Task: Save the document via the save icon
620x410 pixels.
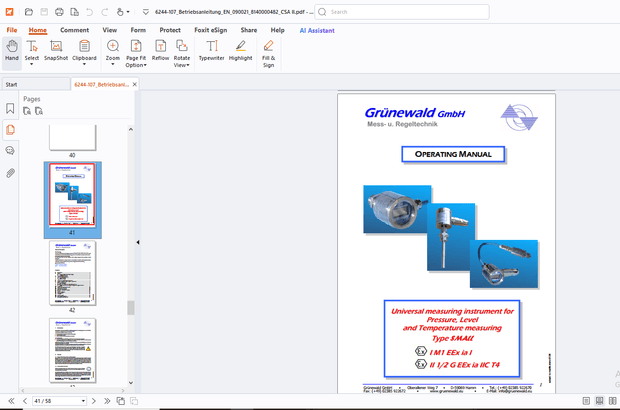Action: [x=44, y=12]
